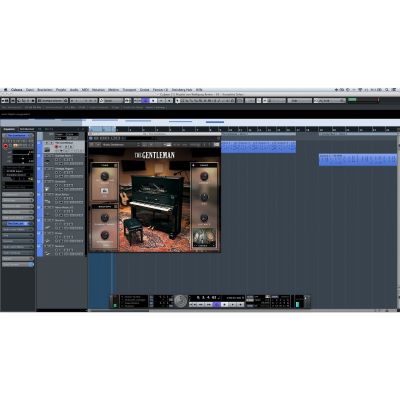Open the Apple menu
The width and height of the screenshot is (400, 400).
5,90
